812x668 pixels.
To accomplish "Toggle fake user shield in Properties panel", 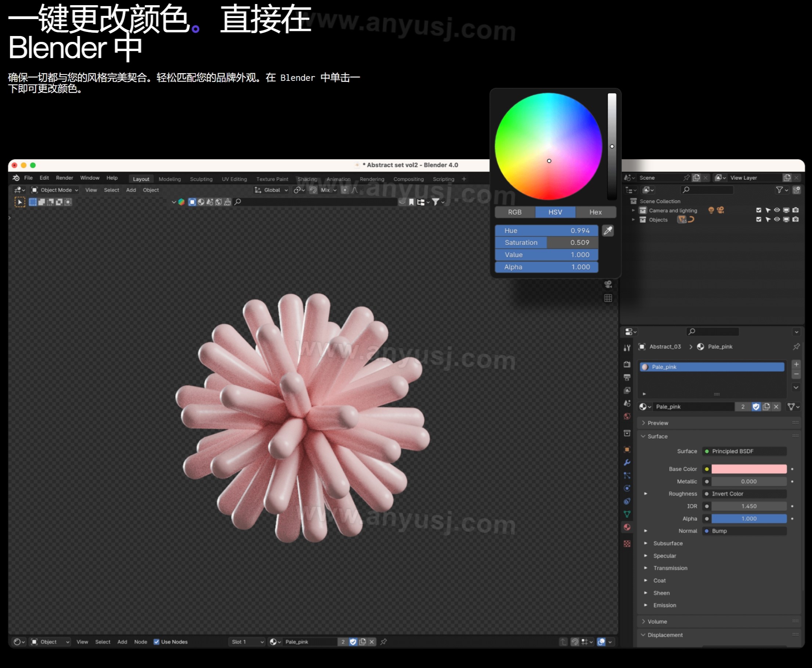I will (x=756, y=407).
